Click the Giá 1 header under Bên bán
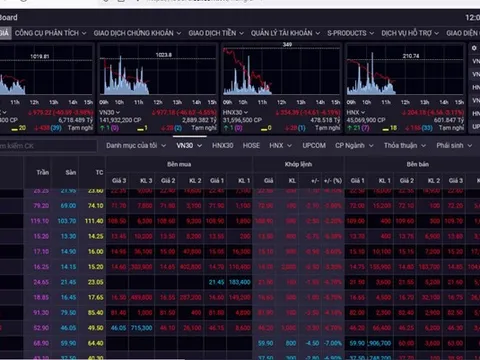The image size is (480, 360). (x=357, y=181)
